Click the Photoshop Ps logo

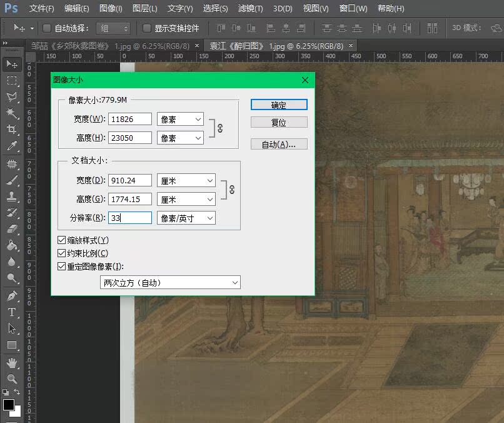point(11,8)
